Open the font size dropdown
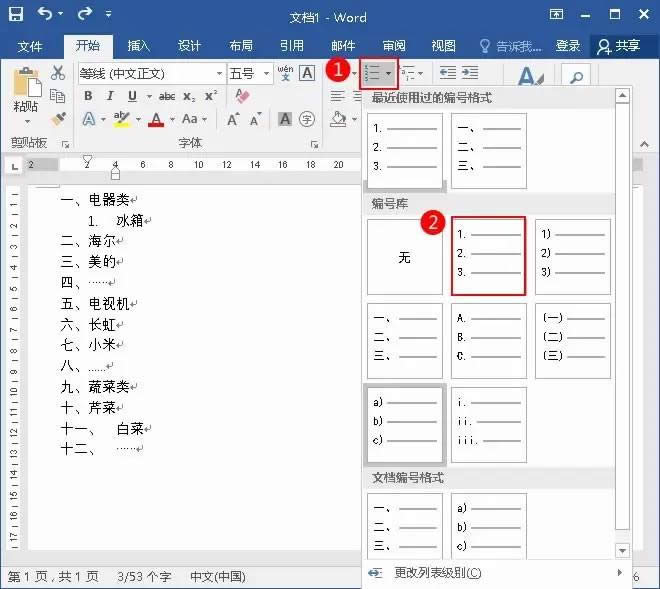The width and height of the screenshot is (660, 589). pyautogui.click(x=266, y=74)
